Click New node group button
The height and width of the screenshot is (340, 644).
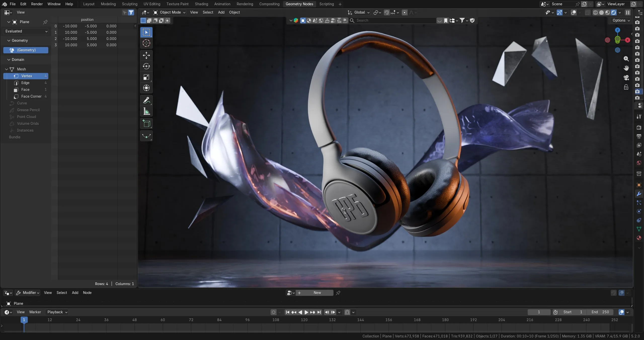point(315,293)
